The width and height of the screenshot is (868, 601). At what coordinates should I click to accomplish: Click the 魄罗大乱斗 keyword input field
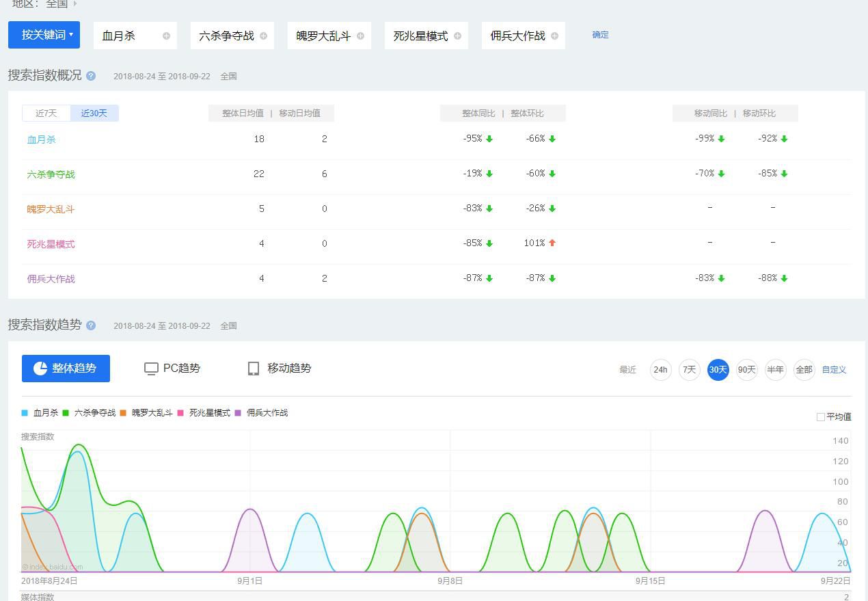coord(329,36)
